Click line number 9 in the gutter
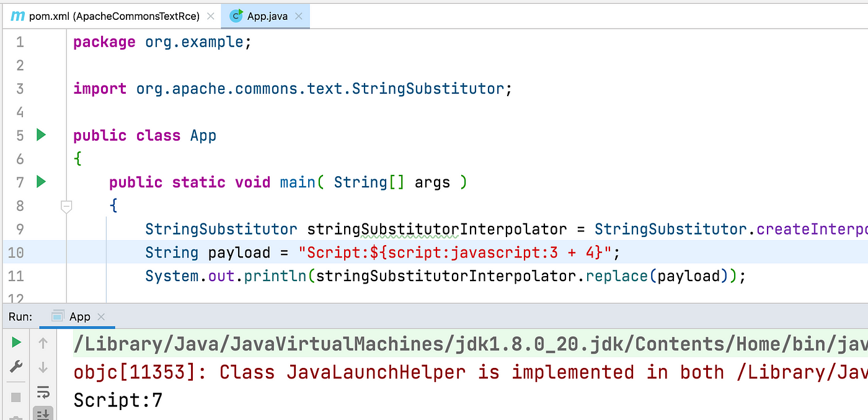 (x=20, y=230)
